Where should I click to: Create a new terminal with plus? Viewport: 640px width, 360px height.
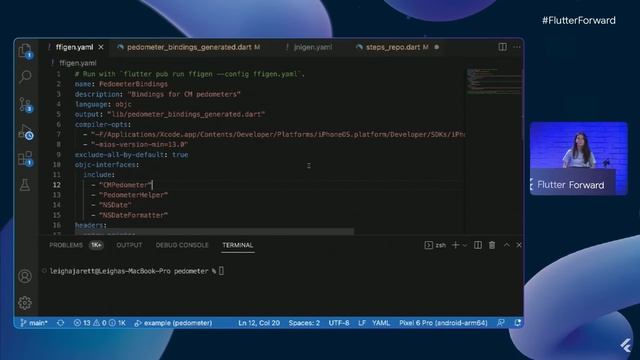point(456,245)
